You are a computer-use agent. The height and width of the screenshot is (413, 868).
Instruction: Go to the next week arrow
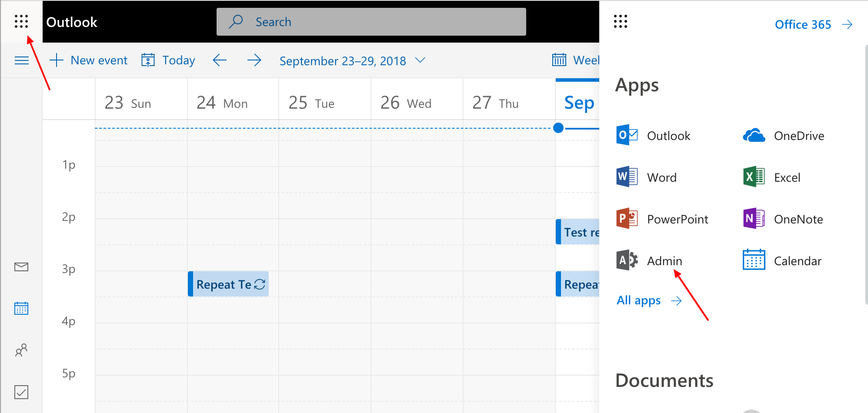pyautogui.click(x=254, y=60)
